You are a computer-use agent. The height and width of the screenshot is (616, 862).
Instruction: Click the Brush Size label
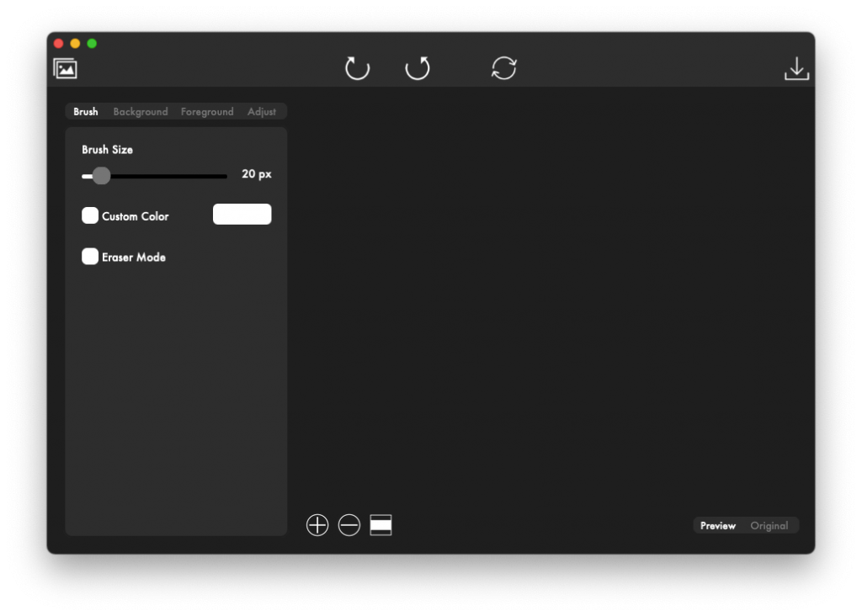coord(107,150)
